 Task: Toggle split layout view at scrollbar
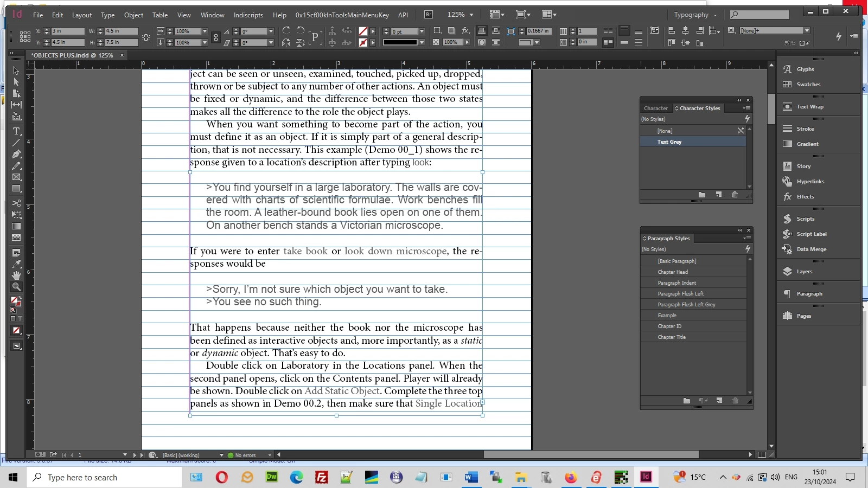(x=762, y=455)
